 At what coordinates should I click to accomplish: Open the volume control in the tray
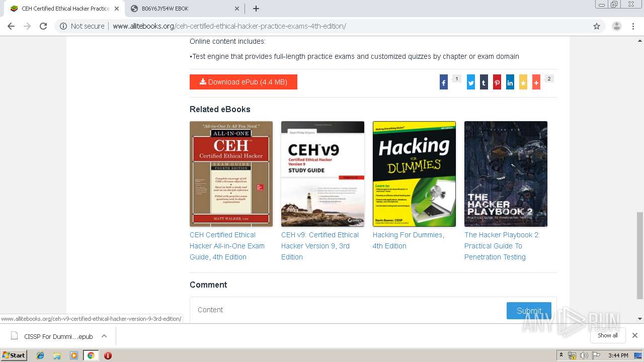(x=584, y=355)
